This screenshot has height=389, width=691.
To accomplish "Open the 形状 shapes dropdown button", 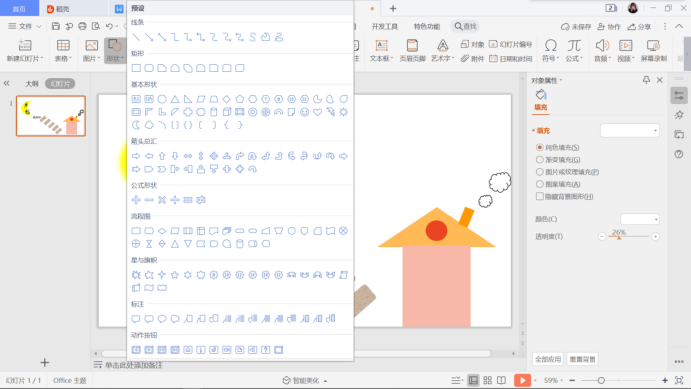I will [x=115, y=51].
